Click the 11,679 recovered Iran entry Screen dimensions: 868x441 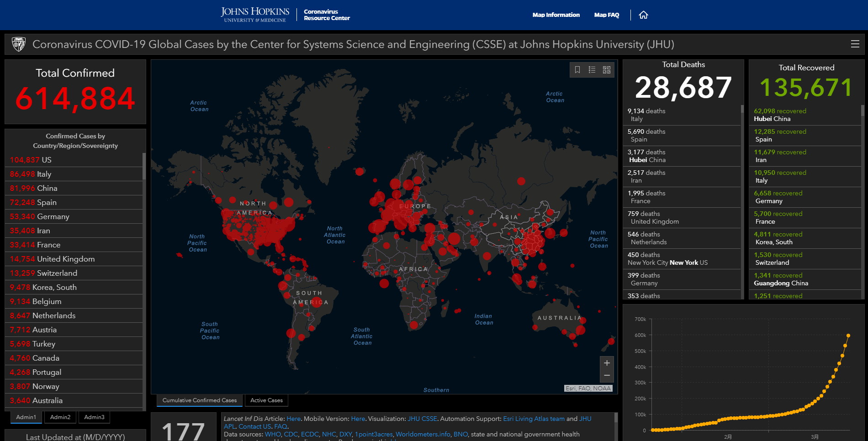[805, 156]
